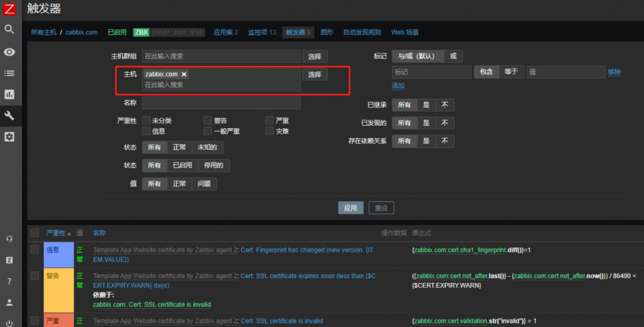The image size is (644, 327).
Task: Open the 应用集 2 tab
Action: click(x=226, y=32)
